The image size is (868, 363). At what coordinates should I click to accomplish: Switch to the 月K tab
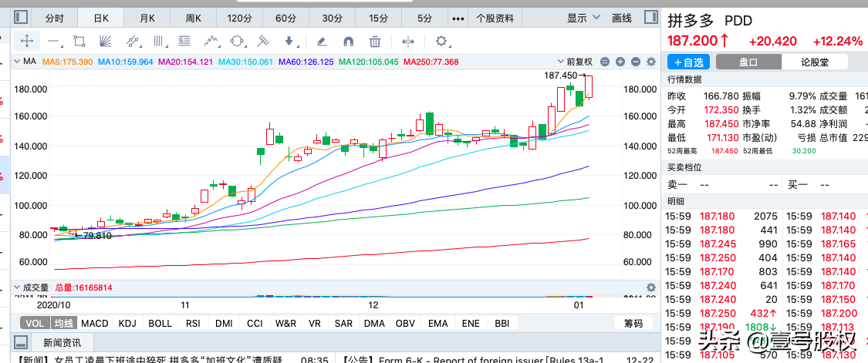(x=147, y=18)
